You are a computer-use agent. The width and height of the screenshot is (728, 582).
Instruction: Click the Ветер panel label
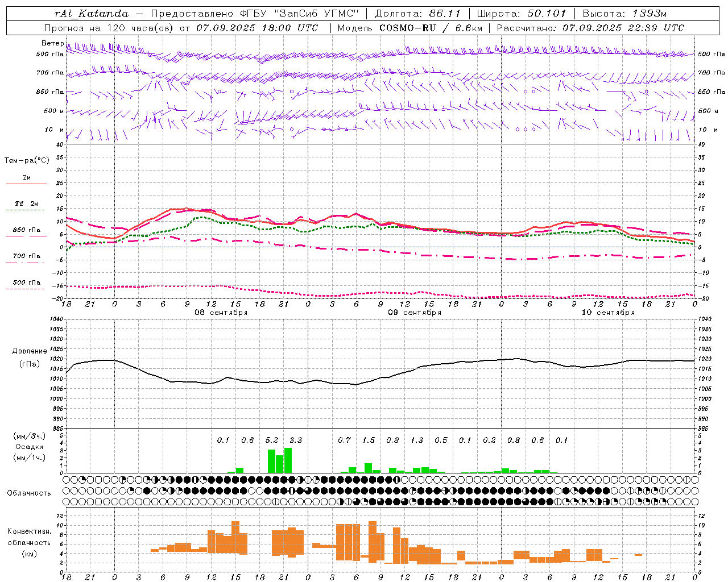[x=52, y=43]
